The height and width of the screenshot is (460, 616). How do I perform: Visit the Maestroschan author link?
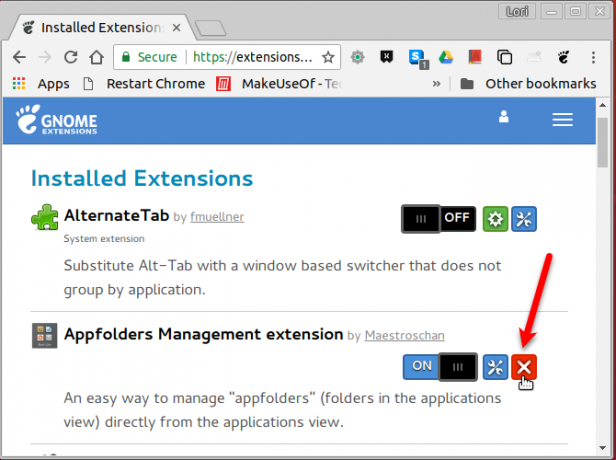[x=404, y=335]
